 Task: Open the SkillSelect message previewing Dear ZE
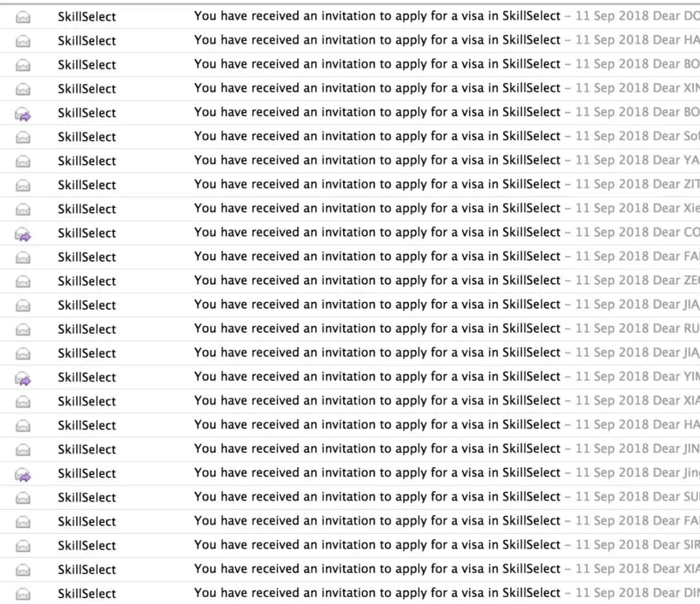pyautogui.click(x=350, y=281)
